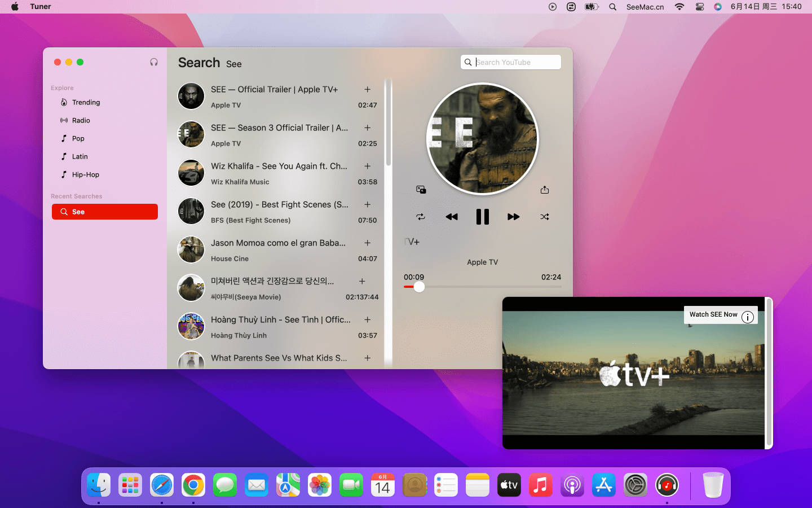Screen dimensions: 812x508
Task: Open the Apple menu
Action: coord(15,7)
